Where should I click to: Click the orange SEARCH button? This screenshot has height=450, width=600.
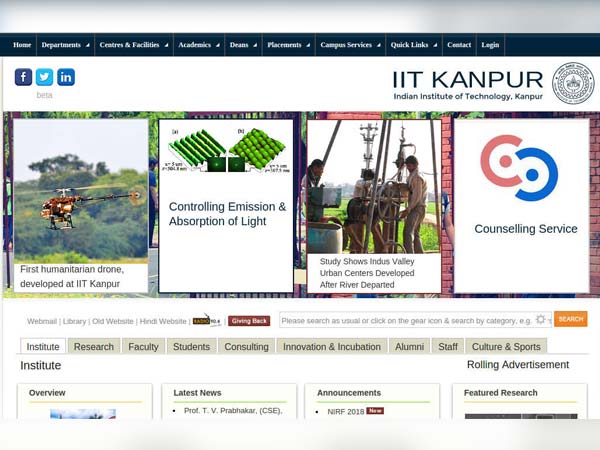[571, 319]
